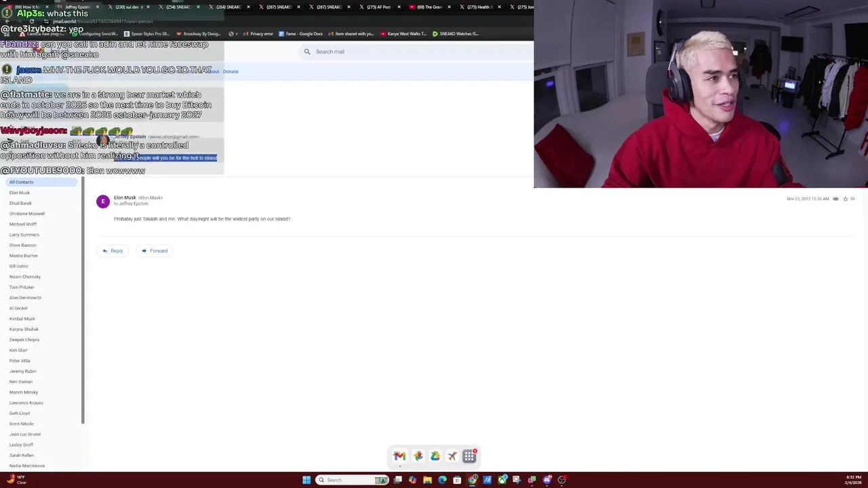Screen dimensions: 868x488
Task: Select Elon Musk contact in sidebar
Action: tap(20, 192)
